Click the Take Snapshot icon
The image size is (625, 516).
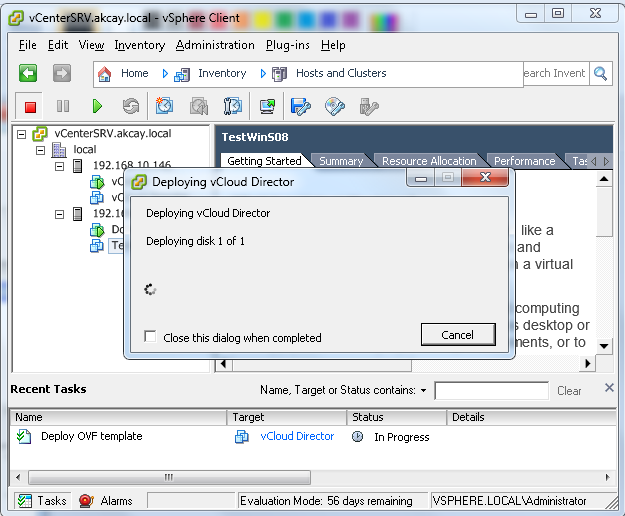(164, 106)
